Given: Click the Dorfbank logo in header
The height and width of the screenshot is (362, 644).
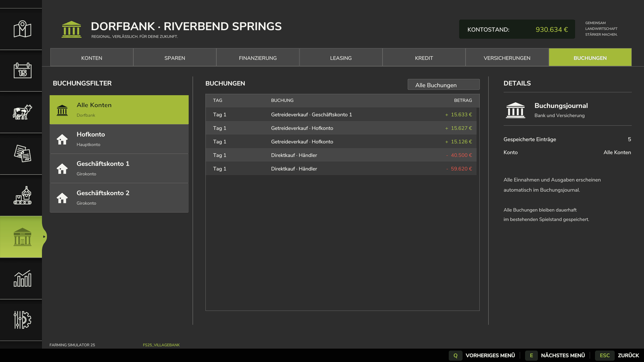Looking at the screenshot, I should coord(71,29).
